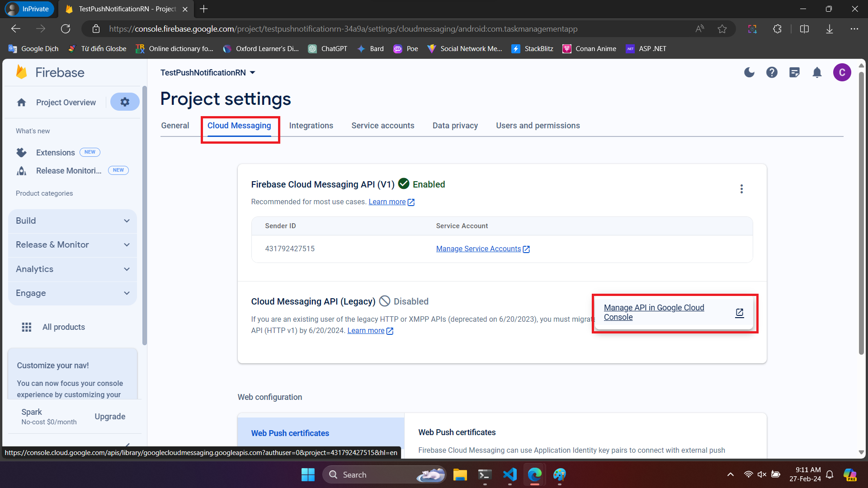This screenshot has width=868, height=488.
Task: Open project settings gear icon
Action: click(125, 102)
